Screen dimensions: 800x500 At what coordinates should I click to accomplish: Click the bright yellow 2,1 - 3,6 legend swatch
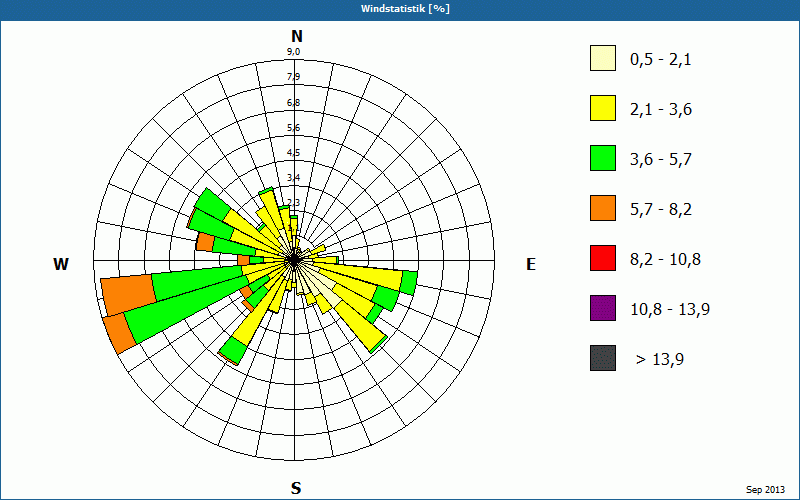pos(603,108)
